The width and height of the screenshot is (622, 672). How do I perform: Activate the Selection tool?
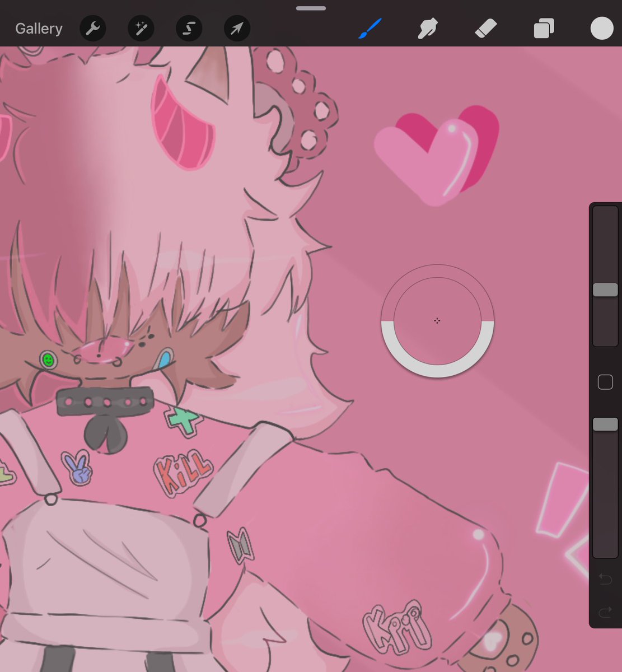tap(189, 29)
